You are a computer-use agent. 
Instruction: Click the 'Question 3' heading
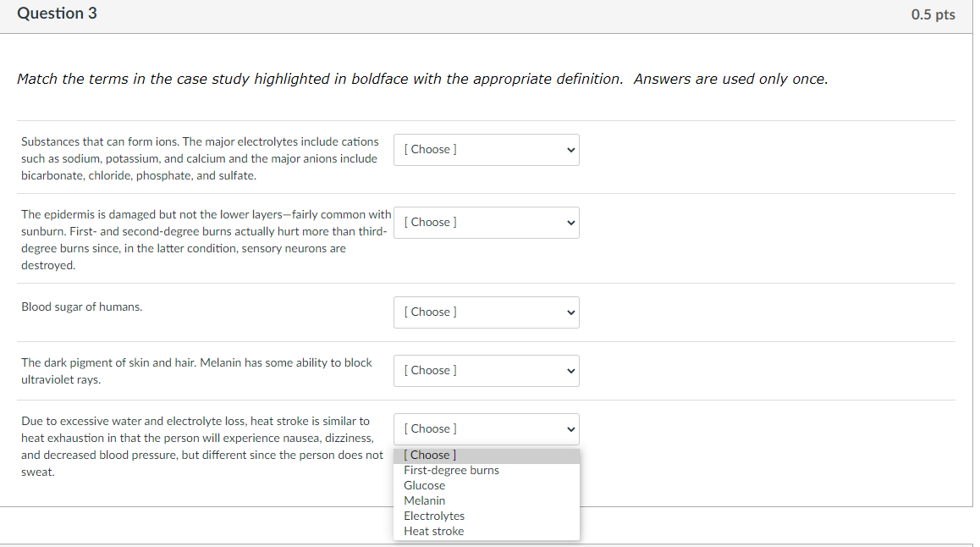(57, 14)
